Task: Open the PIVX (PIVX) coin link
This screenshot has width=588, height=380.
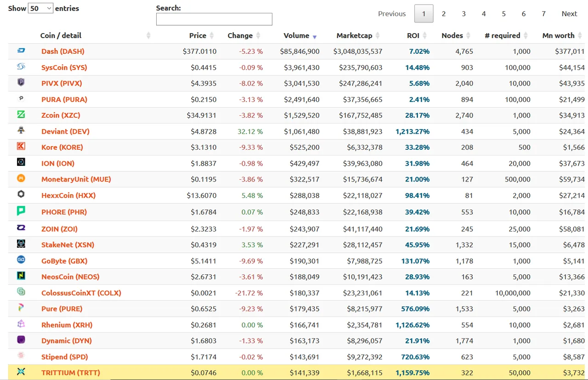Action: pos(62,83)
